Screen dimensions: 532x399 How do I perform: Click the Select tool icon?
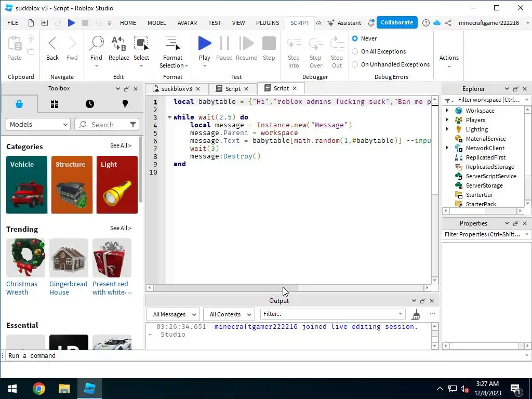(x=141, y=44)
